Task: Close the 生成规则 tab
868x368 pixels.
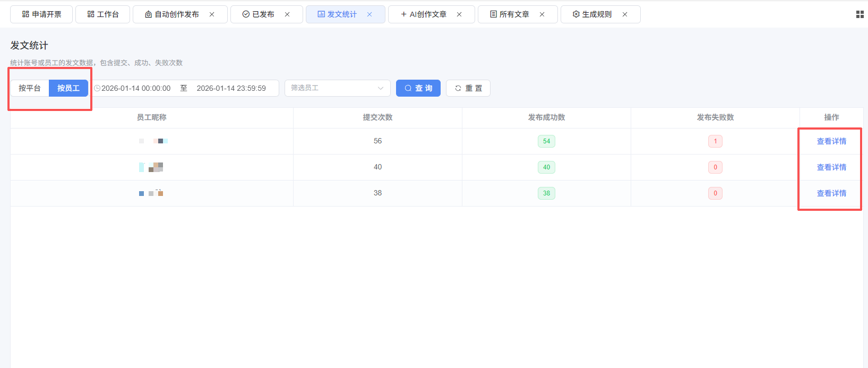Action: [x=625, y=14]
